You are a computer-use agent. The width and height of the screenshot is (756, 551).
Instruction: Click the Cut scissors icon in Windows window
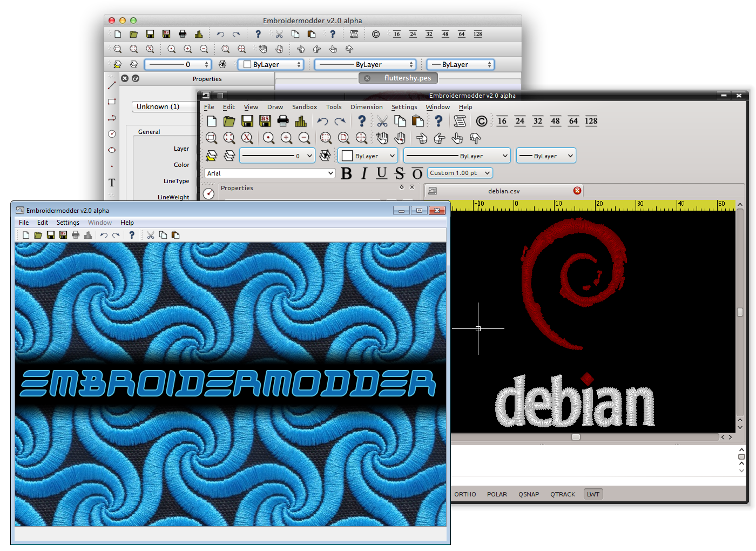tap(151, 235)
